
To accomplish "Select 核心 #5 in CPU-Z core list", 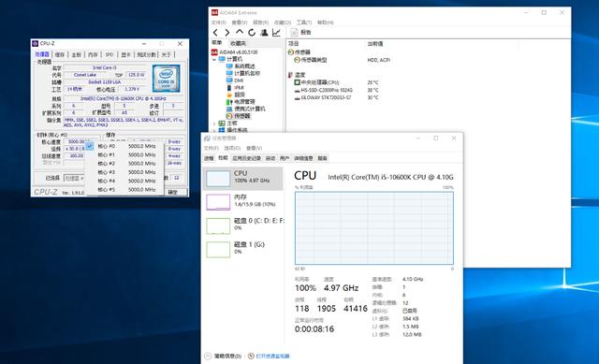I will coord(124,190).
